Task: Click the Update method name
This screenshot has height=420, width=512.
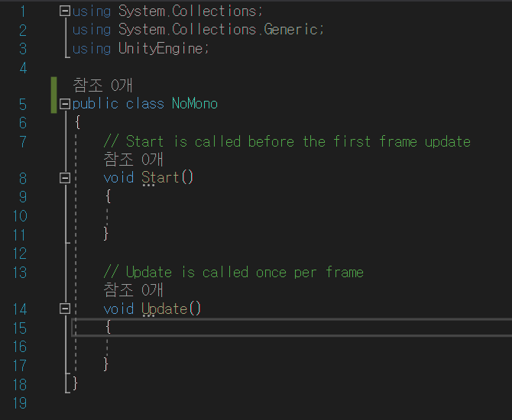Action: [164, 309]
